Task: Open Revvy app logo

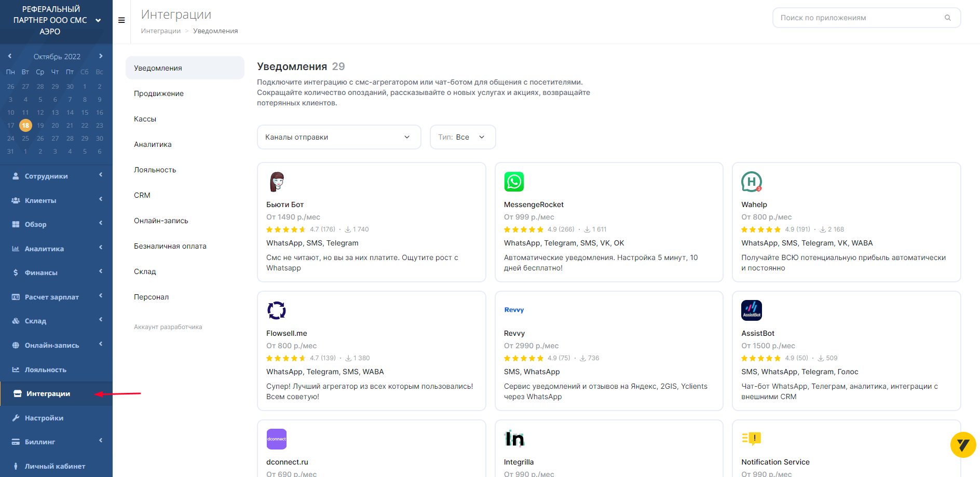Action: [x=514, y=310]
